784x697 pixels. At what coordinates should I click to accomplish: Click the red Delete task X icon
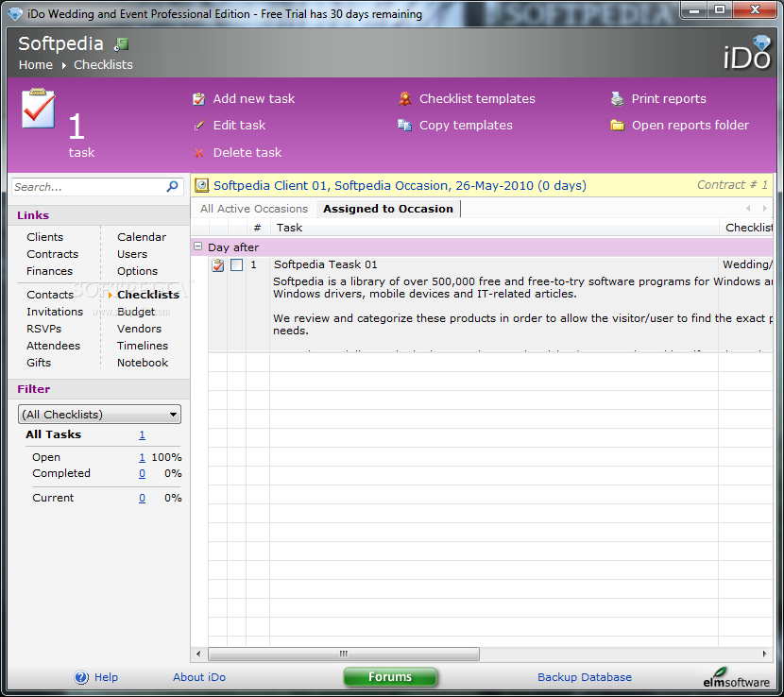coord(199,153)
